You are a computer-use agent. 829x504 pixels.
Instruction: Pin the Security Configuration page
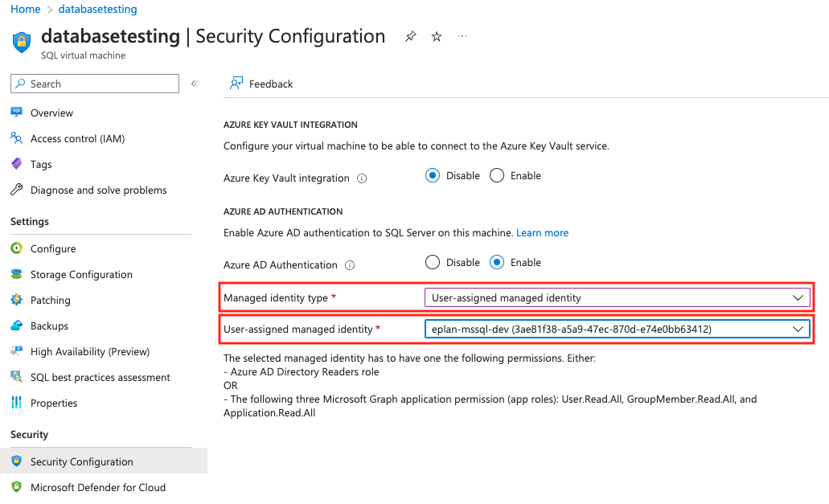tap(410, 37)
